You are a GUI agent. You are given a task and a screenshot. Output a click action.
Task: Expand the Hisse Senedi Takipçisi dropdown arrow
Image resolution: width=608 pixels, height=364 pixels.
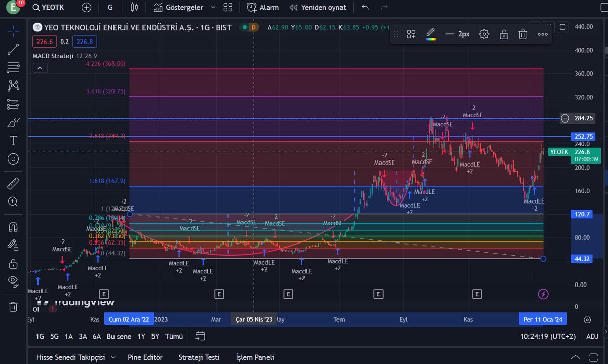(113, 357)
